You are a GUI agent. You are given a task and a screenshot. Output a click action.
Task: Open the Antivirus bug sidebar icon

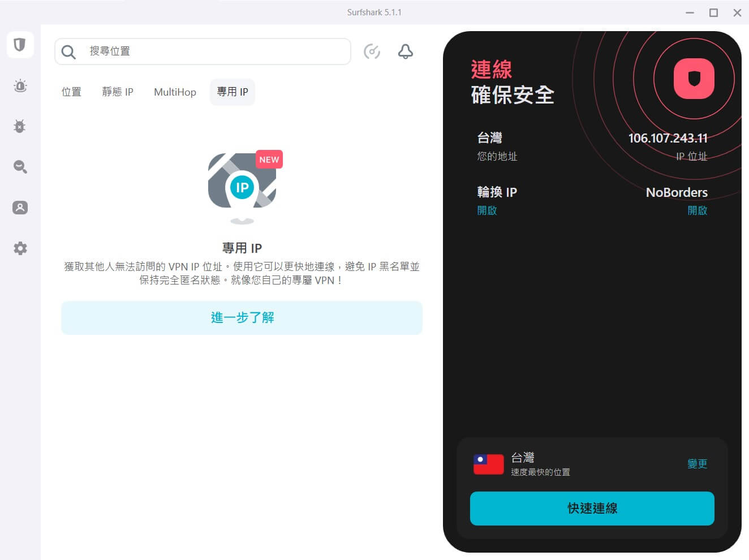(20, 126)
